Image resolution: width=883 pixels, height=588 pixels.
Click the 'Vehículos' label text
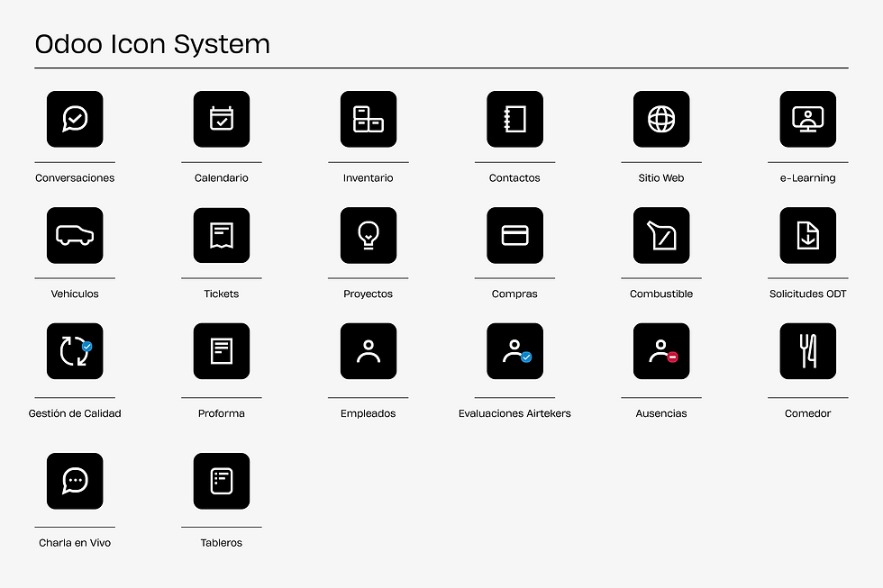pyautogui.click(x=75, y=294)
